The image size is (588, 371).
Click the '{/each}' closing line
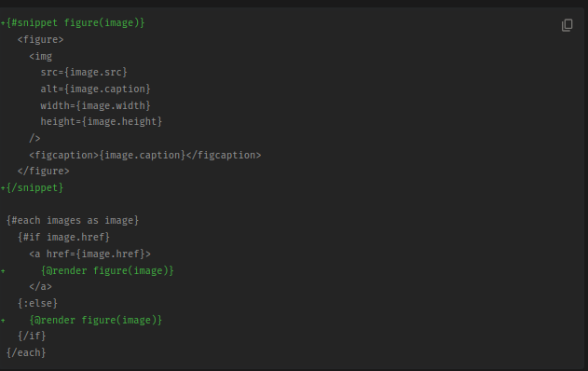[x=26, y=352]
